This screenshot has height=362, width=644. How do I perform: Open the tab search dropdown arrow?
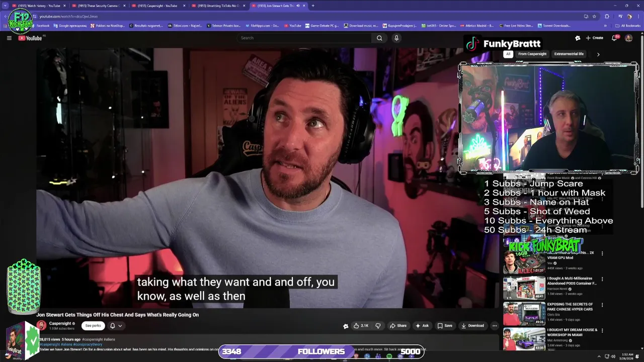(5, 6)
